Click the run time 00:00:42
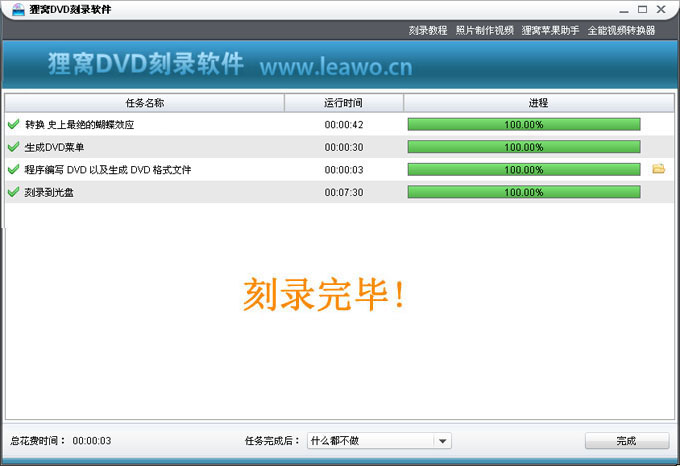The image size is (680, 466). coord(344,125)
